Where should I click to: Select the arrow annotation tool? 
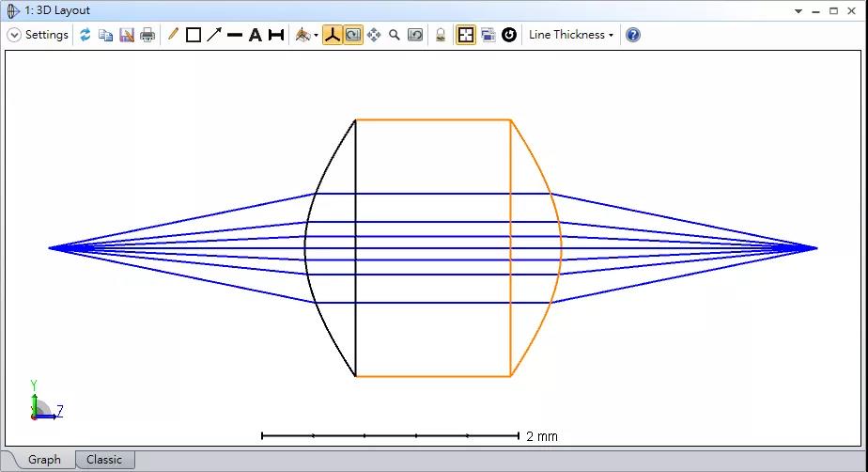[x=213, y=35]
